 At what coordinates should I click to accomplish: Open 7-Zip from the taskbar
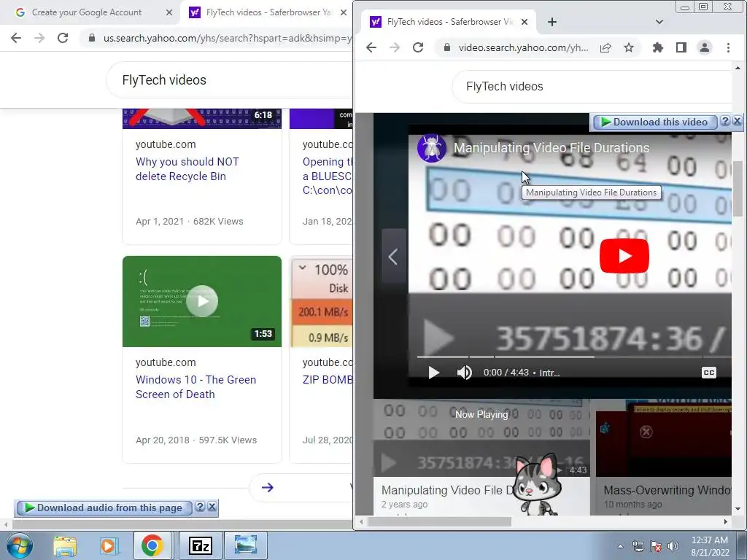click(200, 545)
